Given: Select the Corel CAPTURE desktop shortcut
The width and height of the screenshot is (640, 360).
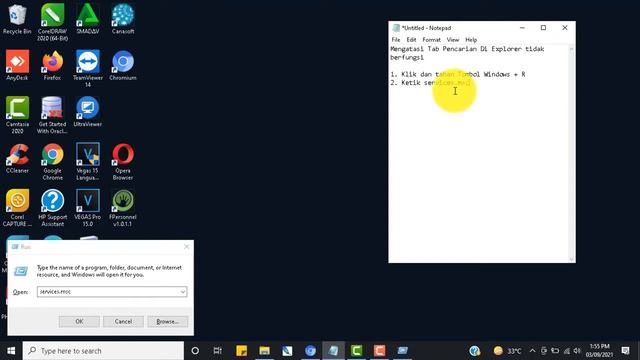Looking at the screenshot, I should click(17, 208).
